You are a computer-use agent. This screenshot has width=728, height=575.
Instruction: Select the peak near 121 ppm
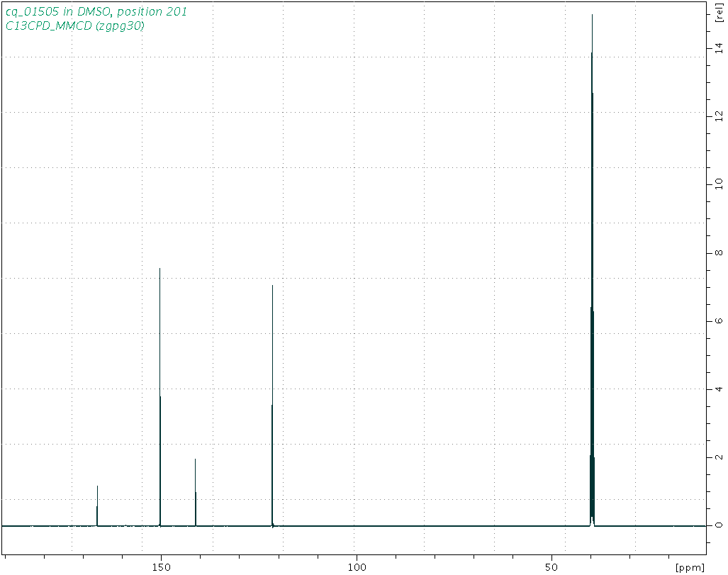pyautogui.click(x=272, y=406)
